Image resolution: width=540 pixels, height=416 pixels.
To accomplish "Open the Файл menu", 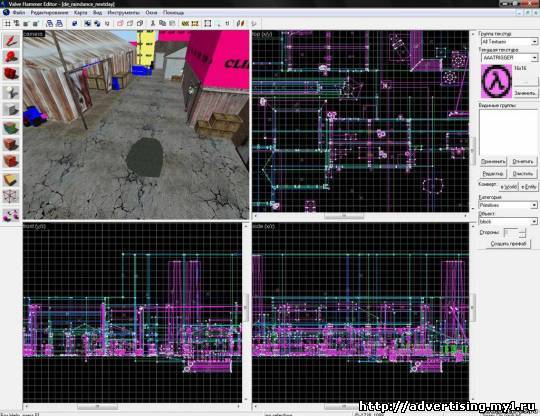I will point(19,12).
